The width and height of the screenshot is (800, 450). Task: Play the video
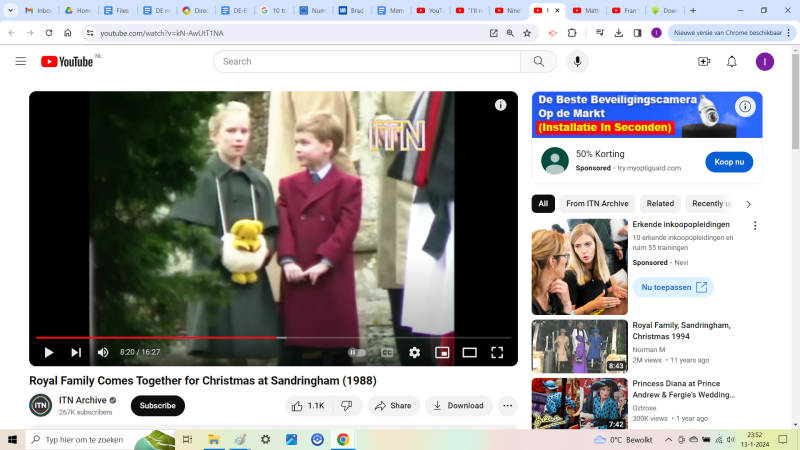(x=49, y=352)
